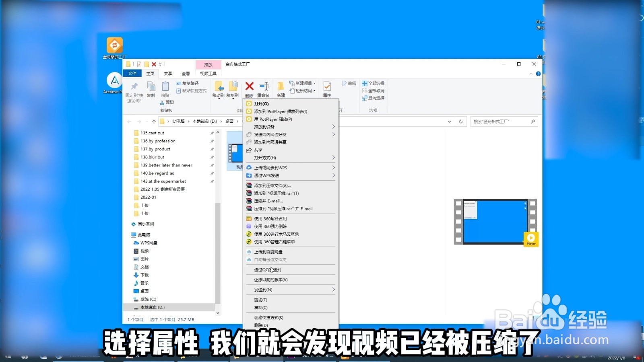Expand 播放到设备 submenu

(290, 127)
